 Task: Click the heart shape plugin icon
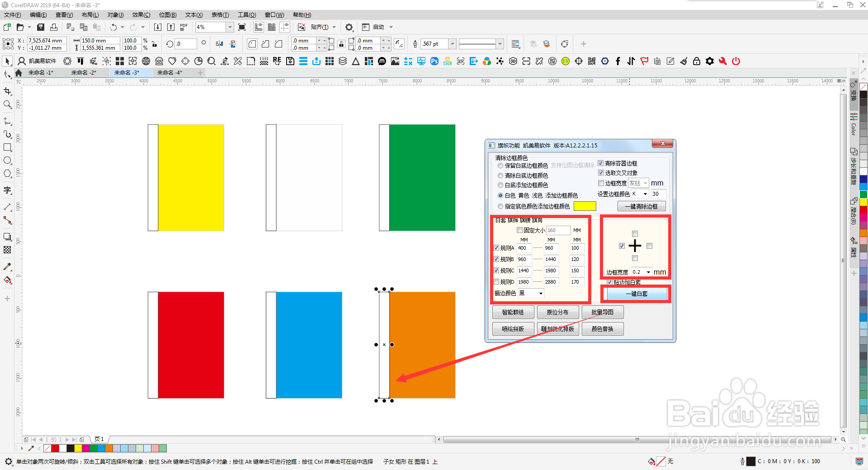[x=172, y=61]
